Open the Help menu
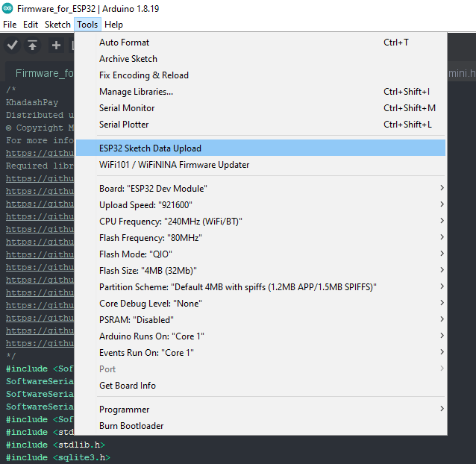476x464 pixels. click(x=113, y=25)
